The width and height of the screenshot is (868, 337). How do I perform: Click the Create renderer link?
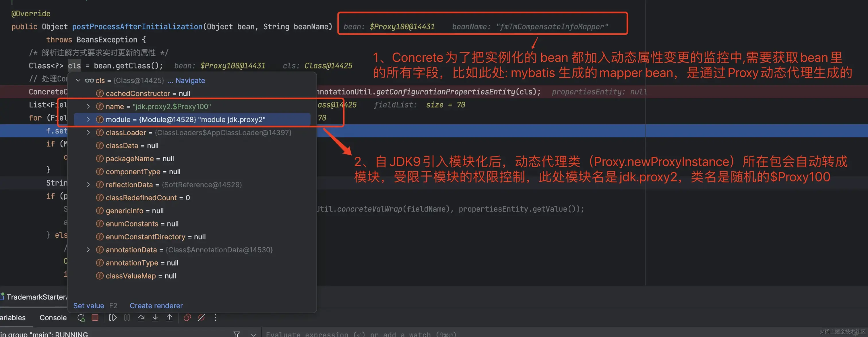pos(156,306)
